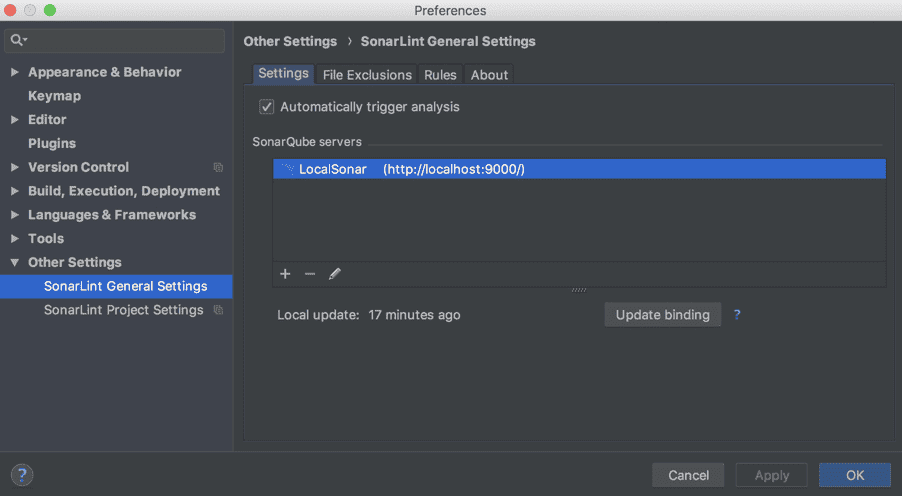Switch to the File Exclusions tab
This screenshot has height=496, width=902.
(x=367, y=75)
